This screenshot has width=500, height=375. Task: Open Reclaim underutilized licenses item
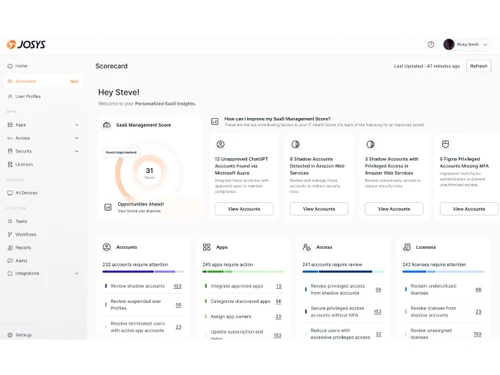pyautogui.click(x=443, y=290)
